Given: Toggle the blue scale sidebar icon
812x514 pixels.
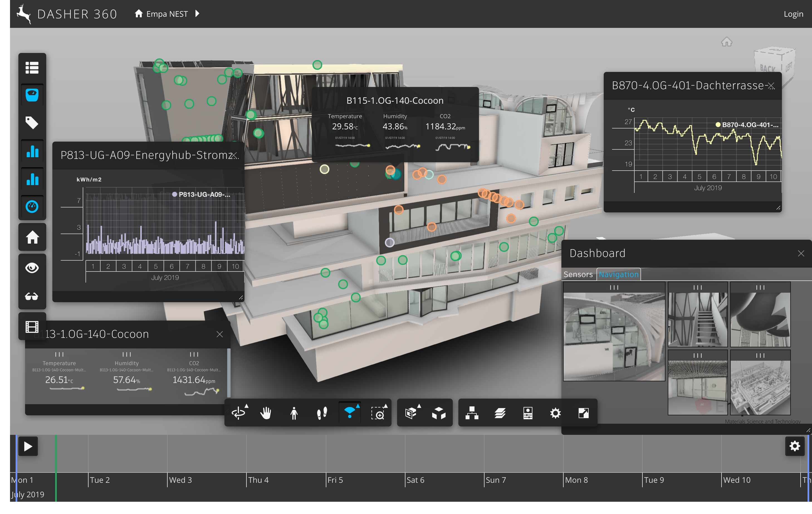Looking at the screenshot, I should click(32, 95).
